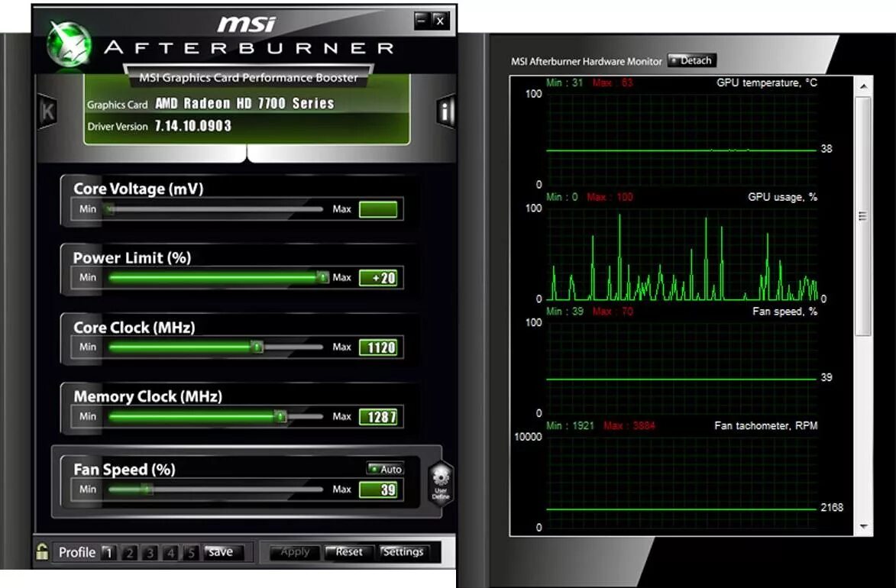The height and width of the screenshot is (588, 896).
Task: Click the Profile label
Action: 77,553
